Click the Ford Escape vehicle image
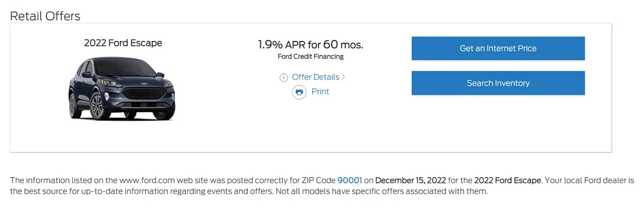Viewport: 644px width, 207px height. (122, 89)
